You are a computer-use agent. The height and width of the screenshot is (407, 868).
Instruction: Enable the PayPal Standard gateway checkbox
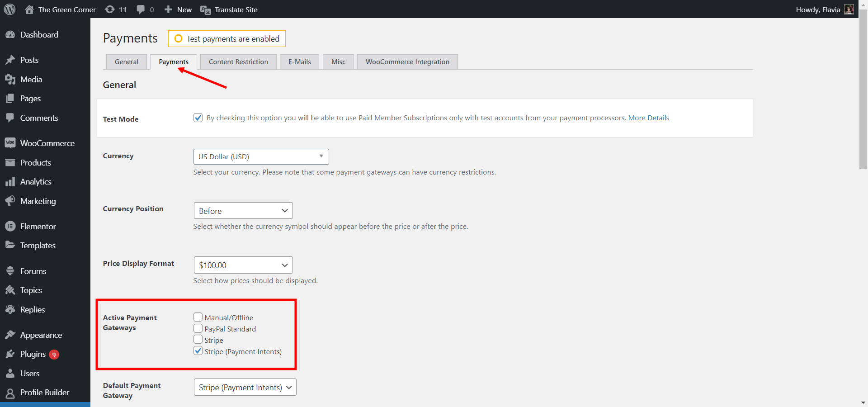point(198,328)
